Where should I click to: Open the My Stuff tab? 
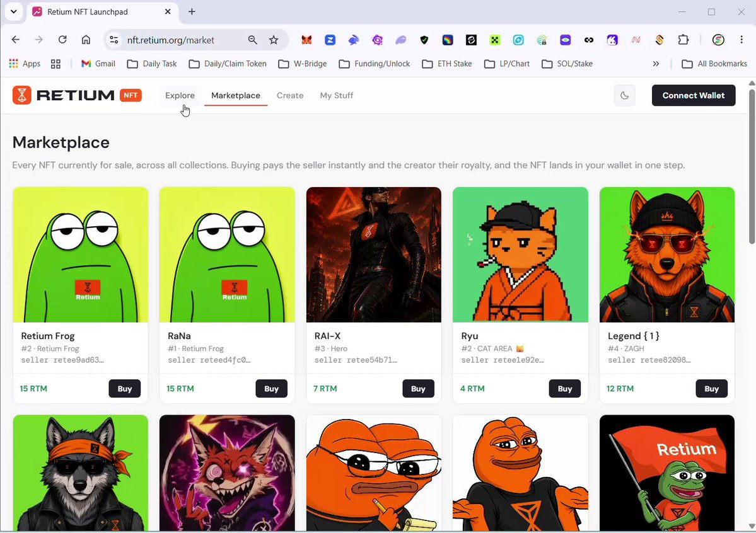click(337, 95)
